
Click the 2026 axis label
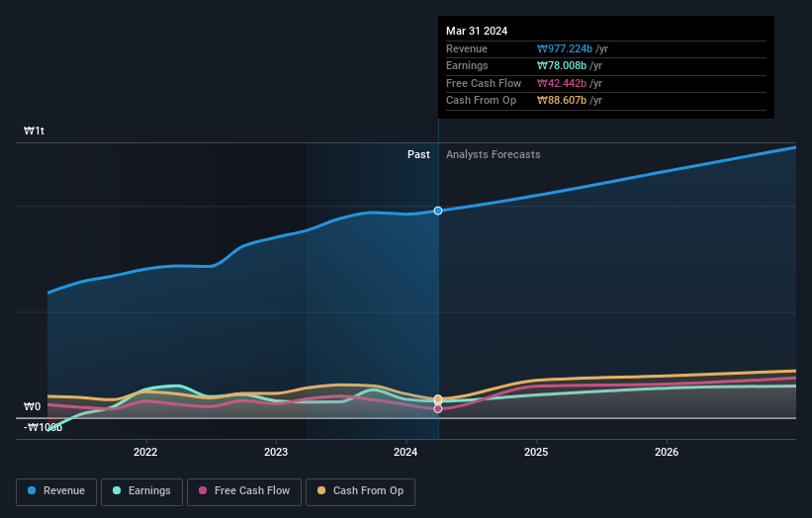(667, 452)
